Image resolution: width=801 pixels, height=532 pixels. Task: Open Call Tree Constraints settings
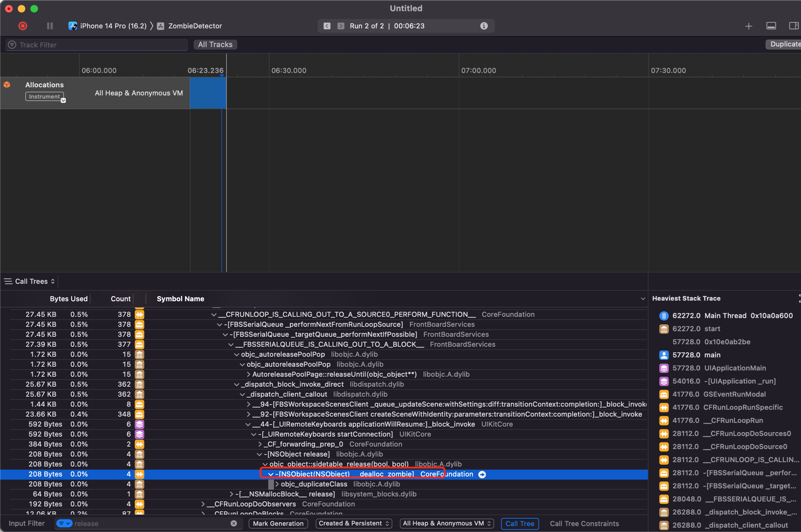pos(584,523)
